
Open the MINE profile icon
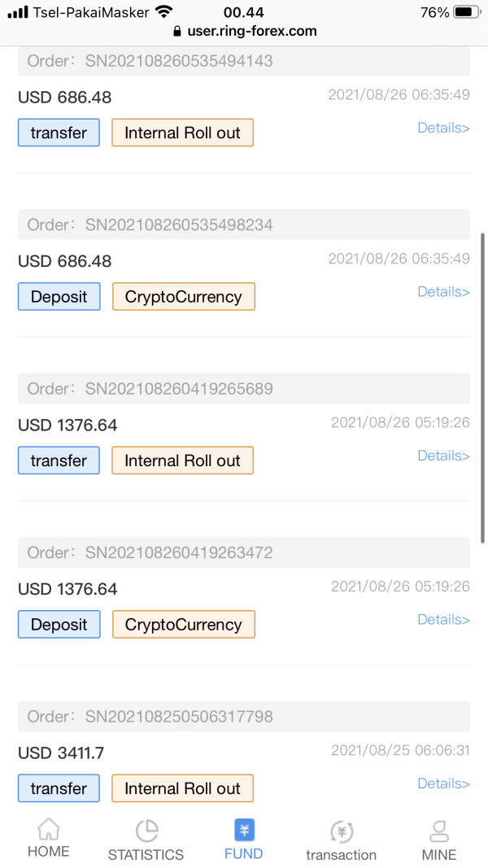439,831
